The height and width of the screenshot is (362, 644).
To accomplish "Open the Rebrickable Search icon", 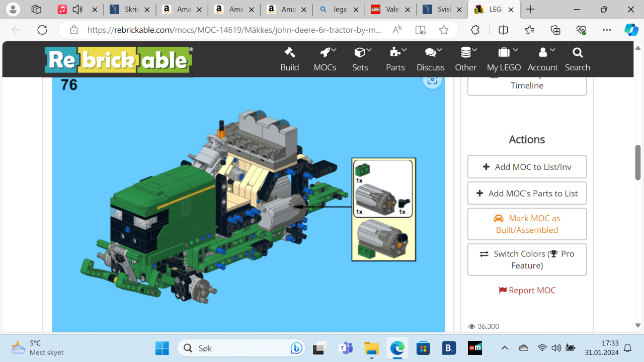I will [577, 59].
